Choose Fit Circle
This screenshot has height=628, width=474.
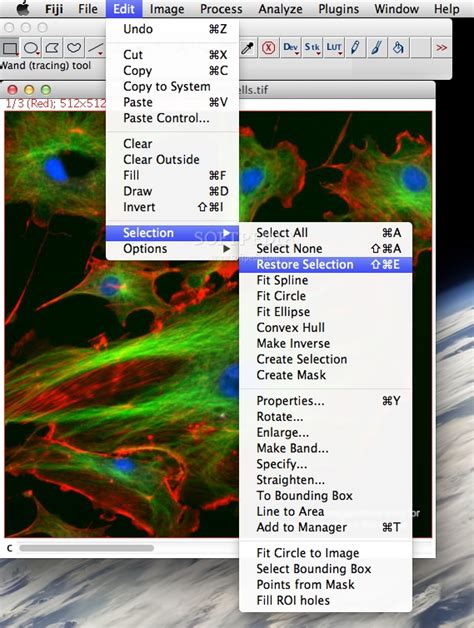326,296
